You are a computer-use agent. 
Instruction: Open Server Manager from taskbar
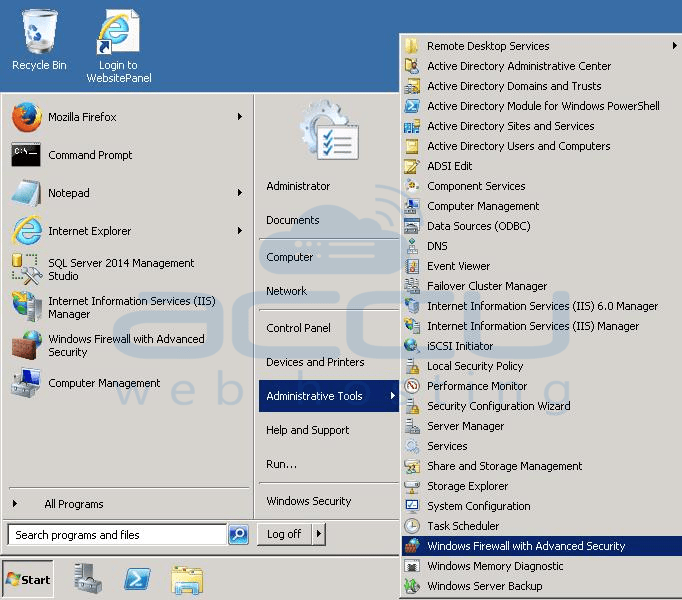[87, 579]
